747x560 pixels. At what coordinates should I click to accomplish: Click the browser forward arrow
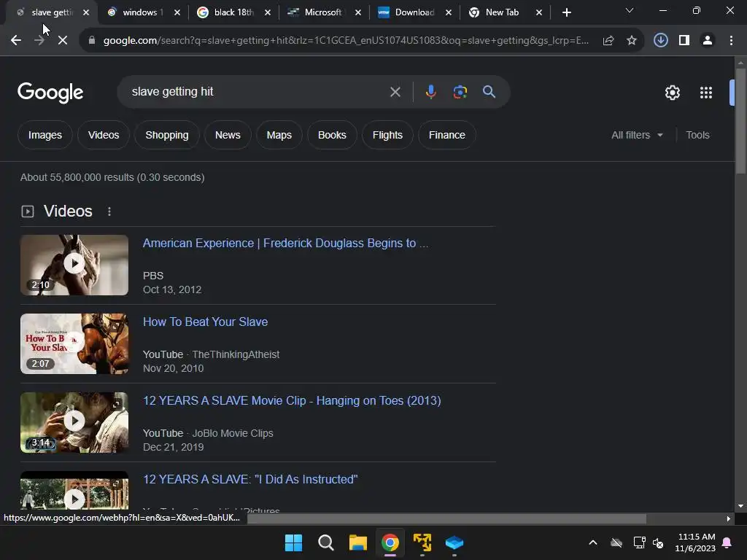[39, 41]
